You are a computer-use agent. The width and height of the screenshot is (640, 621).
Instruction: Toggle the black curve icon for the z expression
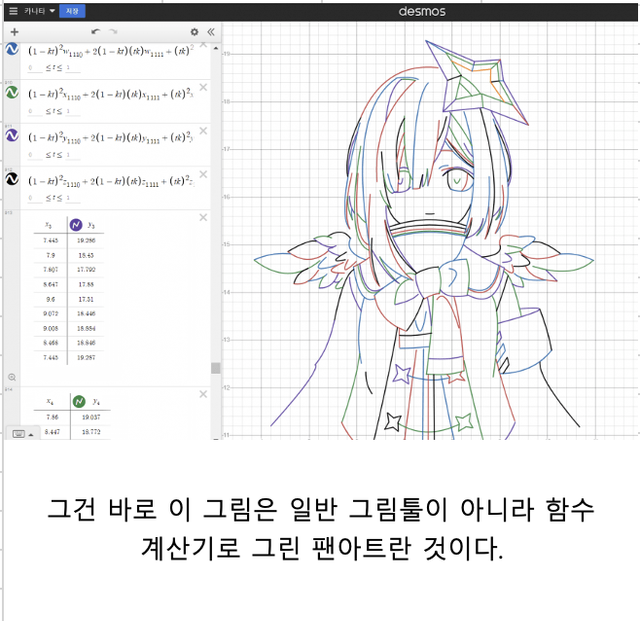pos(12,179)
